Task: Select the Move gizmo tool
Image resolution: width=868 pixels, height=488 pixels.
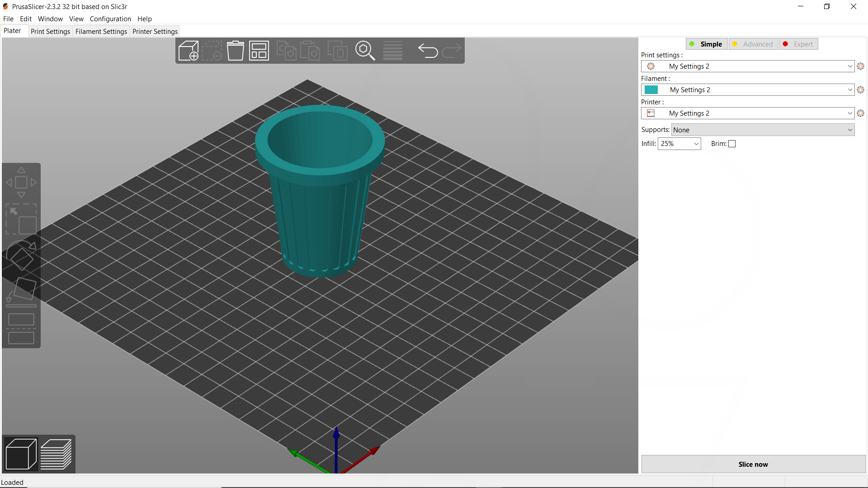Action: [21, 183]
